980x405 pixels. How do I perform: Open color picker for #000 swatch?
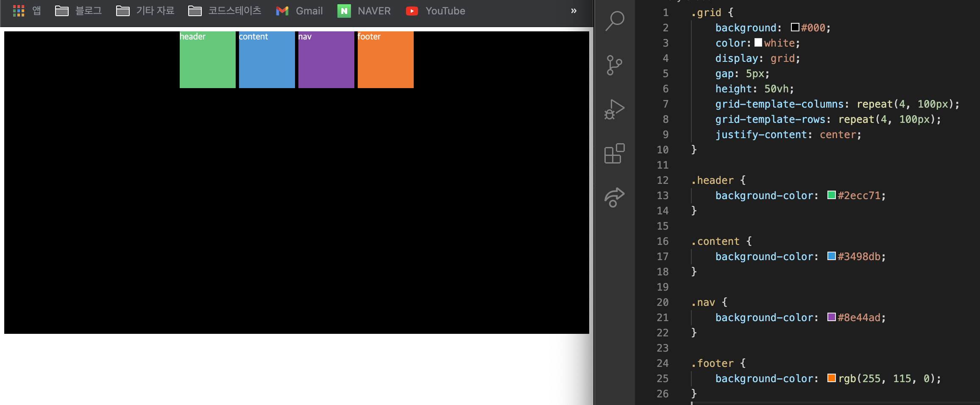[x=795, y=27]
